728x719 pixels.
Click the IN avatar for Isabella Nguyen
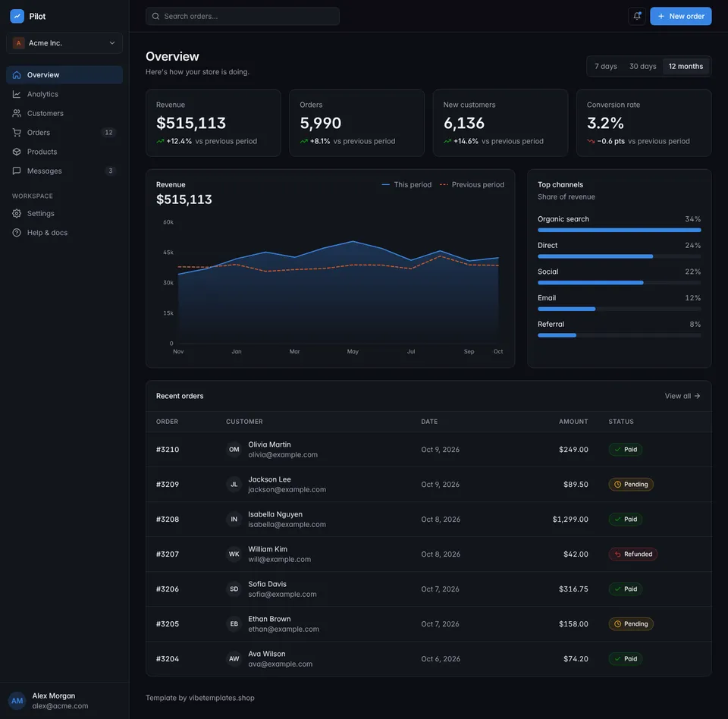(x=234, y=520)
